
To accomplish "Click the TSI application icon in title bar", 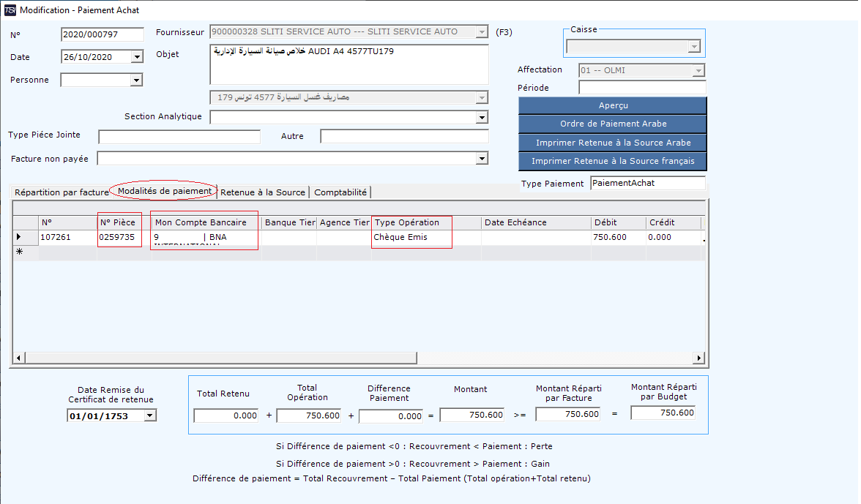I will tap(10, 10).
